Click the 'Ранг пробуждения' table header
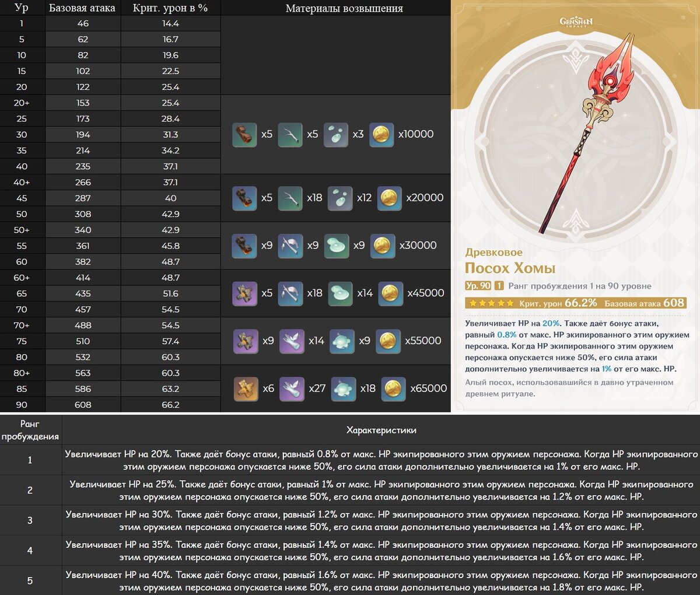The height and width of the screenshot is (595, 700). click(x=30, y=430)
